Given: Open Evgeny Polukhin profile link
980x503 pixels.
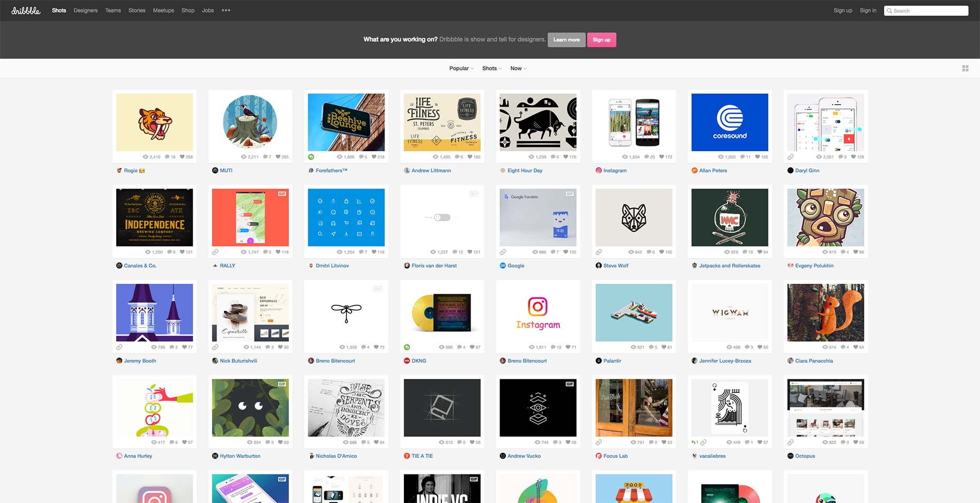Looking at the screenshot, I should click(x=814, y=266).
